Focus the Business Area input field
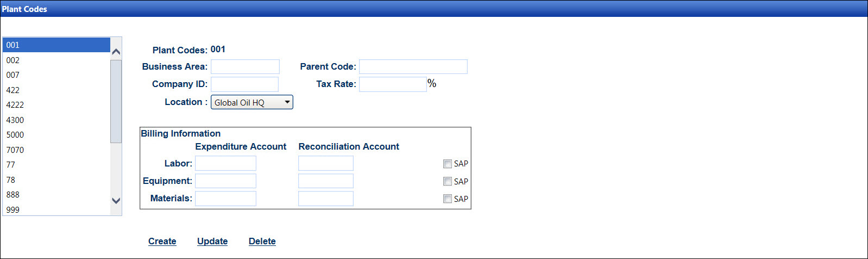 pyautogui.click(x=245, y=67)
